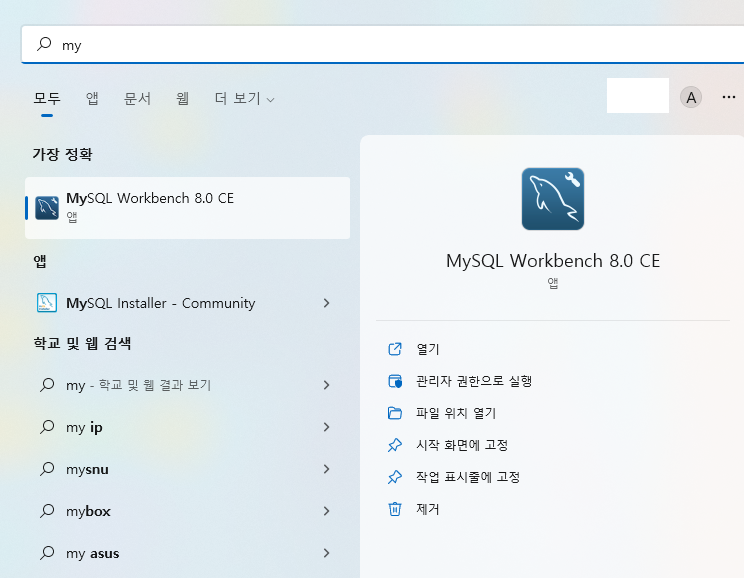Open the three-dot more options menu
Screen dimensions: 744x578
(729, 97)
